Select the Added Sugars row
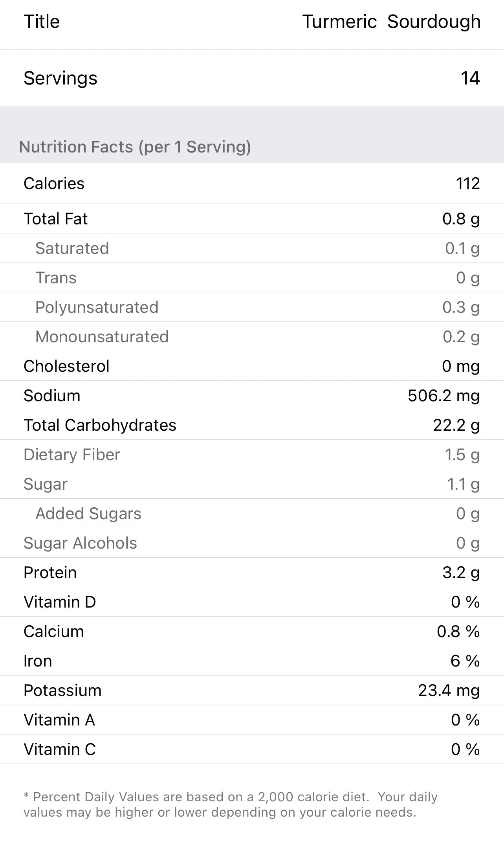The height and width of the screenshot is (841, 504). point(251,514)
